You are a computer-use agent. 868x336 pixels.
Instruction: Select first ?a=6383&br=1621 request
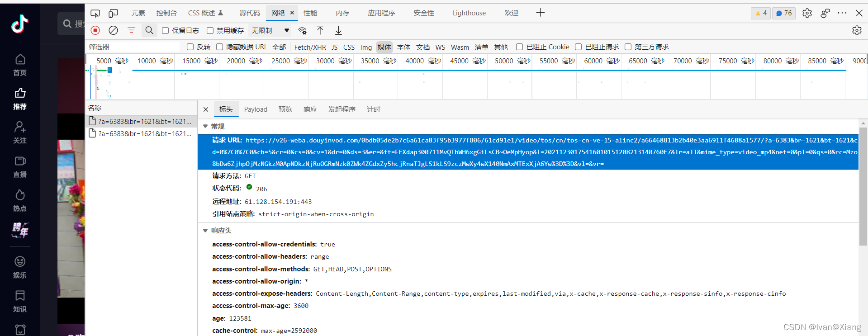[x=141, y=121]
